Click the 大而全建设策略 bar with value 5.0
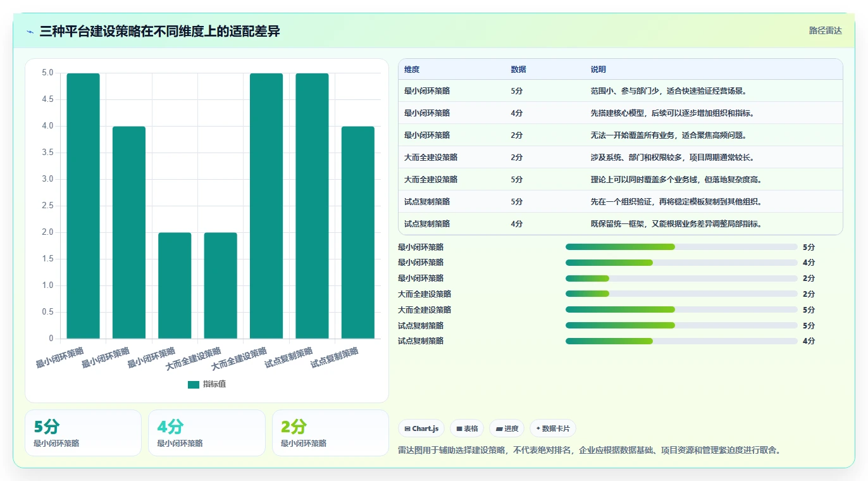 pyautogui.click(x=266, y=206)
